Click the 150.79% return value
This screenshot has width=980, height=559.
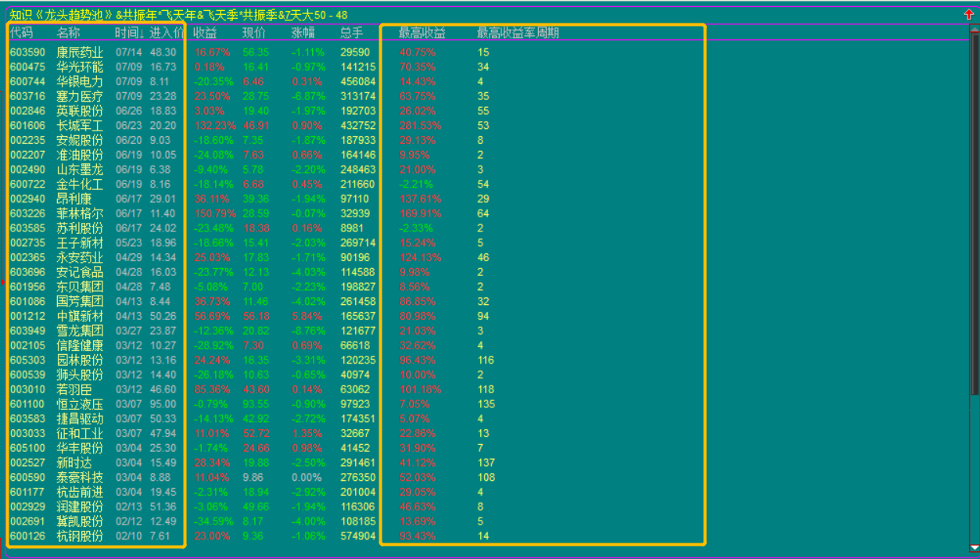pos(215,213)
